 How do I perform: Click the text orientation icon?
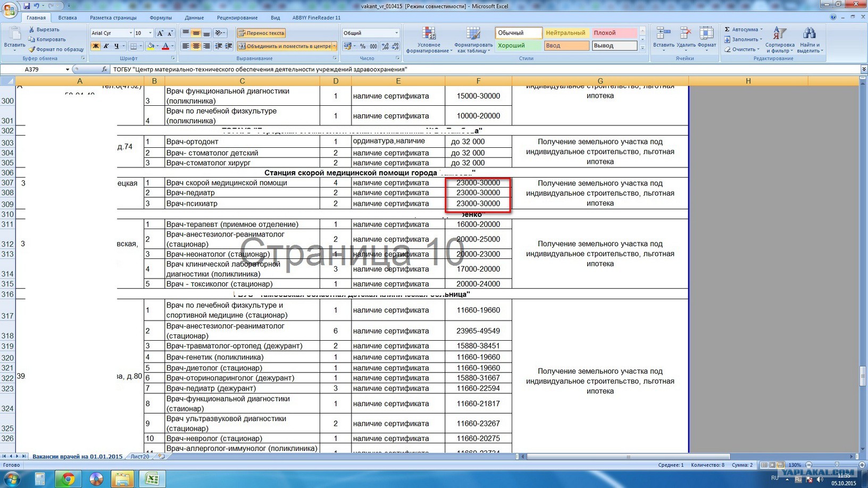tap(220, 33)
